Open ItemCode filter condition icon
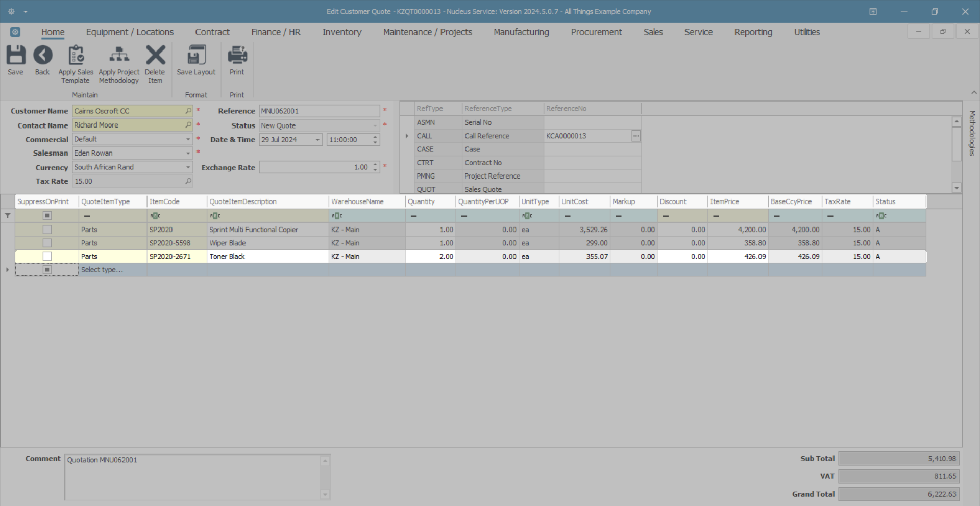980x506 pixels. [x=155, y=216]
